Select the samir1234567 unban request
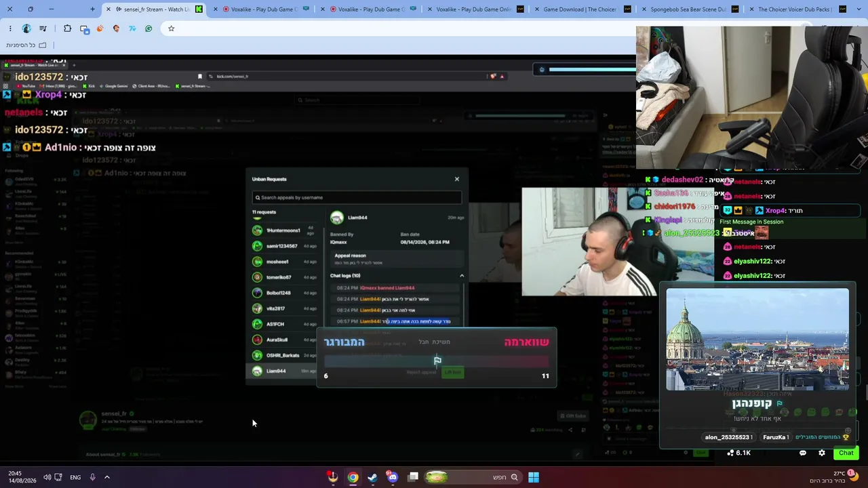868x488 pixels. 284,246
